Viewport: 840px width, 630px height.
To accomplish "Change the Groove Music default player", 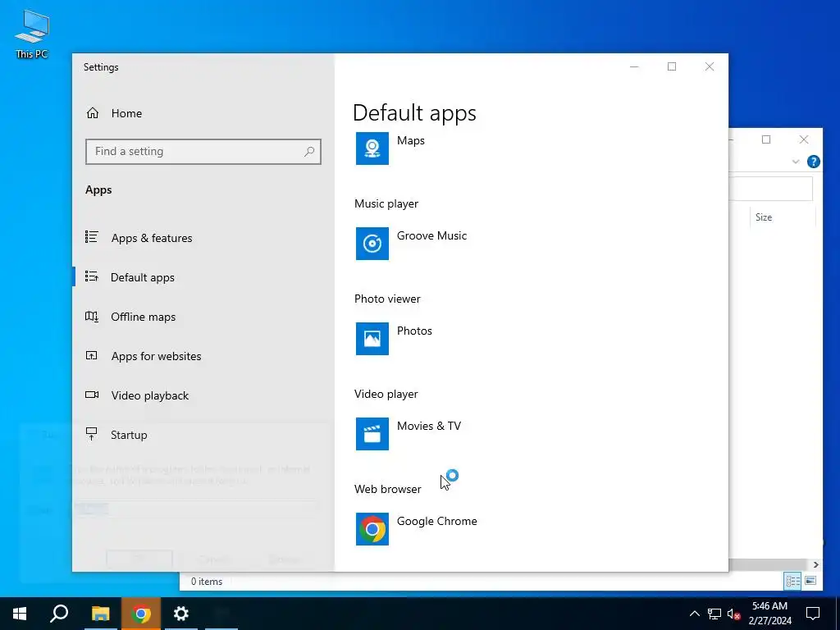I will tap(431, 235).
